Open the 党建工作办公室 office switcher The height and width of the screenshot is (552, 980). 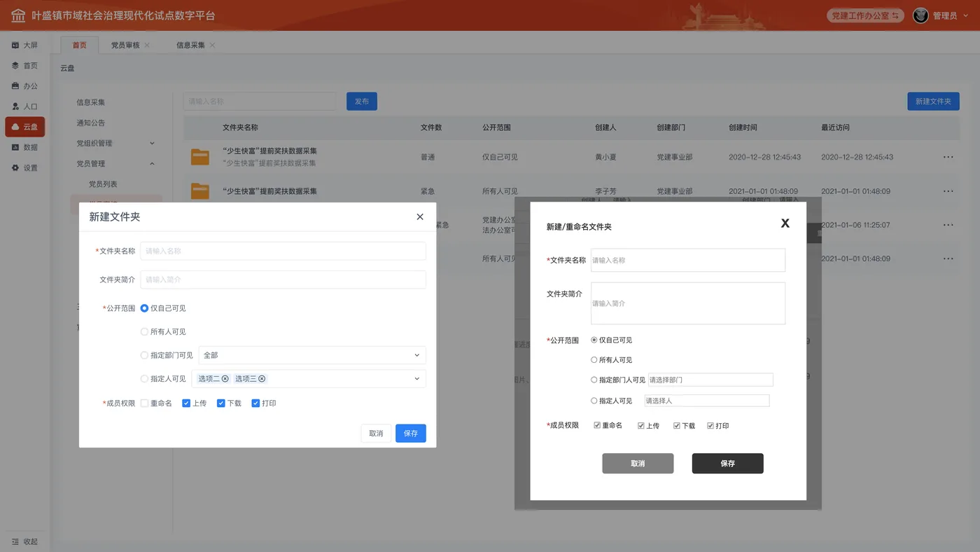click(x=865, y=15)
